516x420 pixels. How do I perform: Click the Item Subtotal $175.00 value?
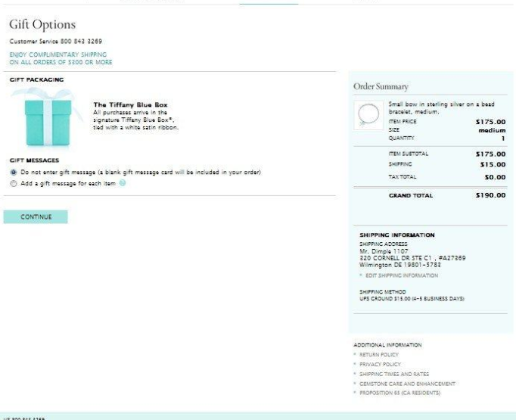[490, 154]
